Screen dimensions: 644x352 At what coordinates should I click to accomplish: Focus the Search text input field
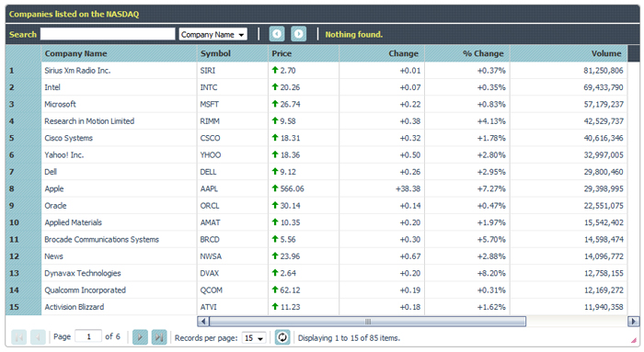(x=108, y=34)
